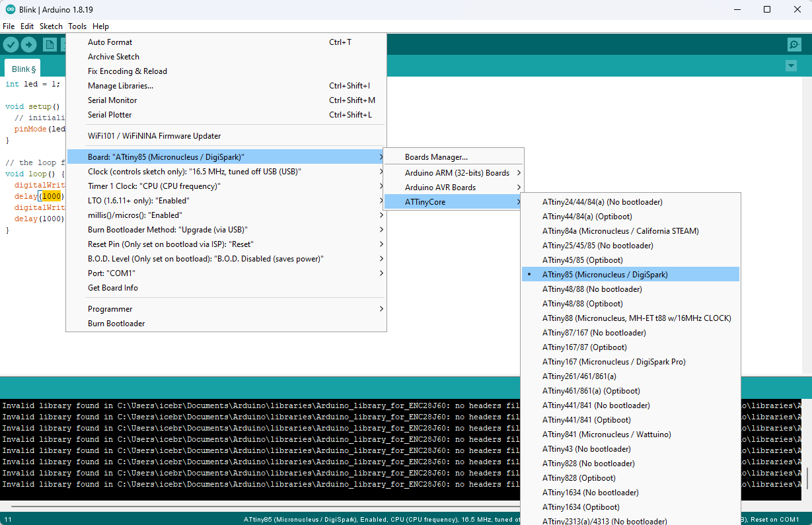Expand the Arduino AVR Boards submenu
The height and width of the screenshot is (525, 812).
pos(440,187)
